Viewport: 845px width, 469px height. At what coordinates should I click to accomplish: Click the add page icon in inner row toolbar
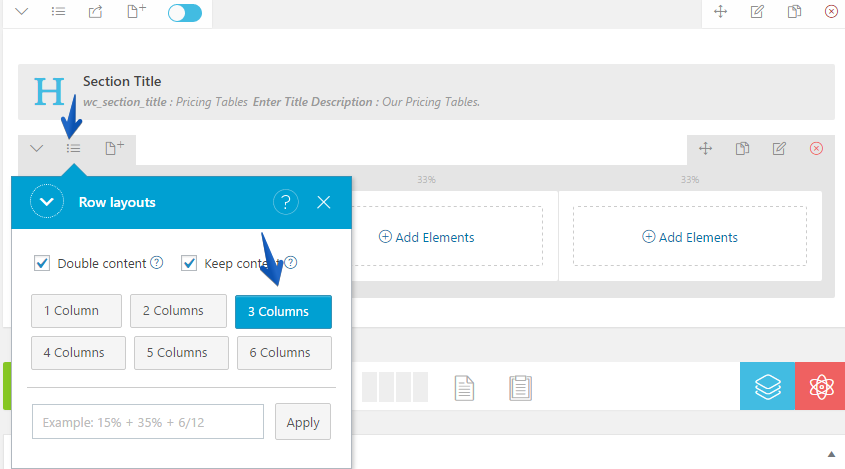pyautogui.click(x=114, y=148)
